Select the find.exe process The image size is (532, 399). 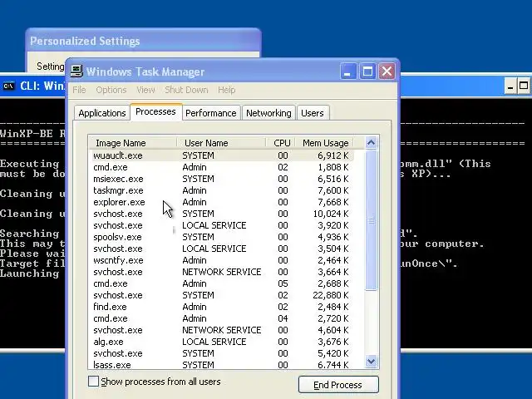223,307
